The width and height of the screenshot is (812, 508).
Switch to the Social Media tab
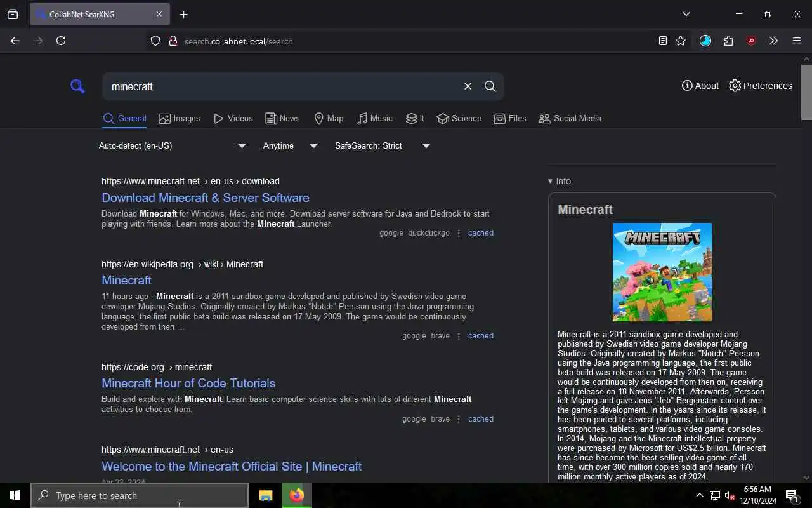570,119
